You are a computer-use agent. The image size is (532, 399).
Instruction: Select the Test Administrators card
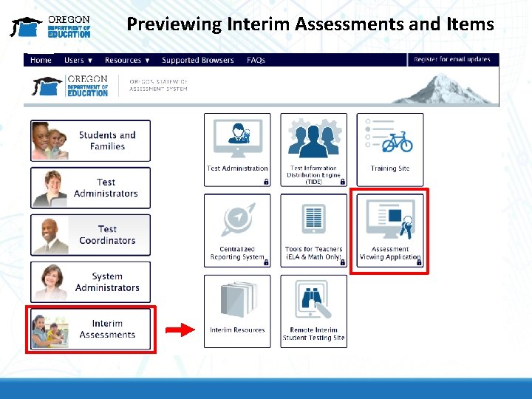click(x=91, y=188)
